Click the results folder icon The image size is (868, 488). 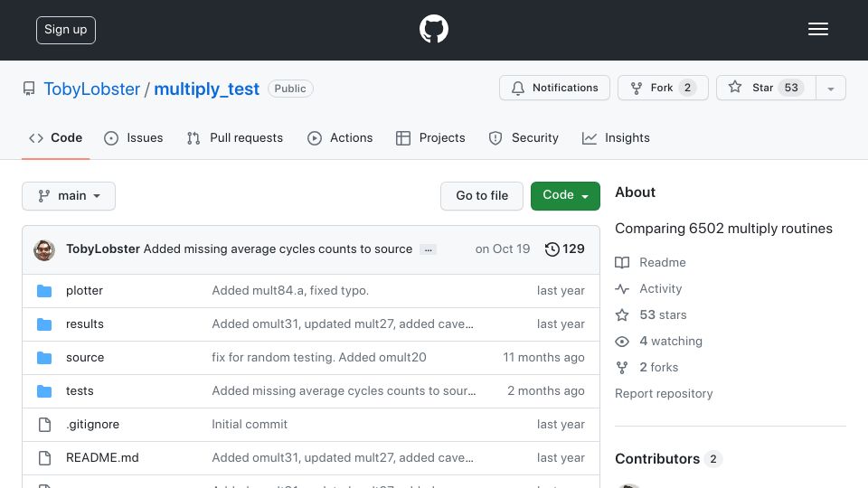pyautogui.click(x=44, y=324)
